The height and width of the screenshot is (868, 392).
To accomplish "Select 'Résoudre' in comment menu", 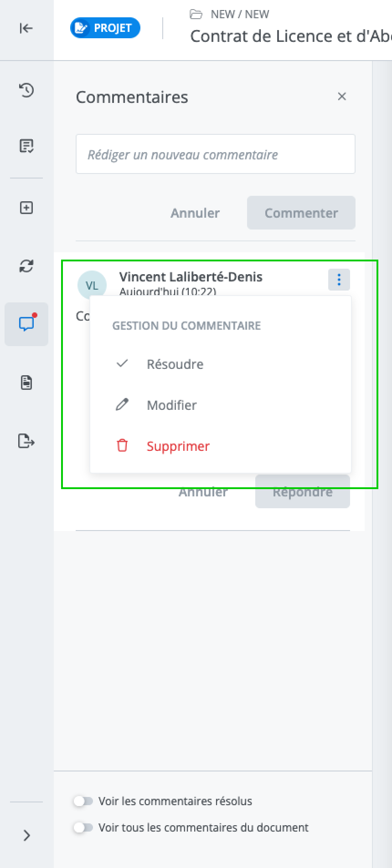I will pyautogui.click(x=175, y=364).
